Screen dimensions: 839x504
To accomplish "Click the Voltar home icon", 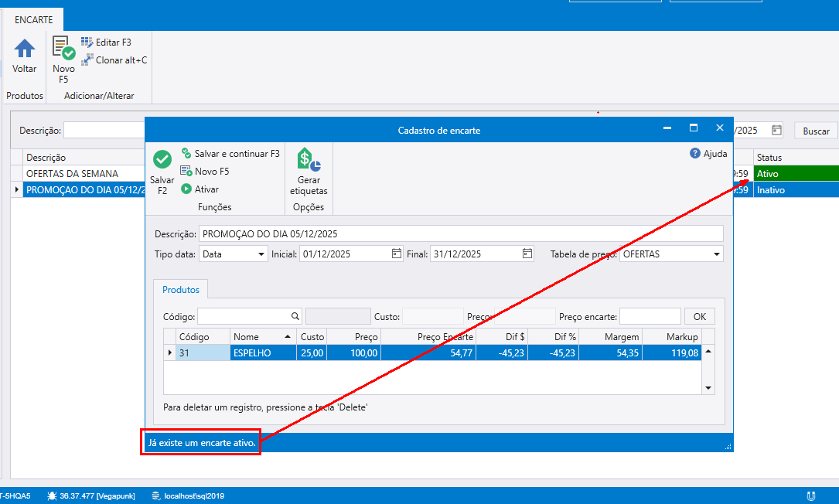I will 25,49.
